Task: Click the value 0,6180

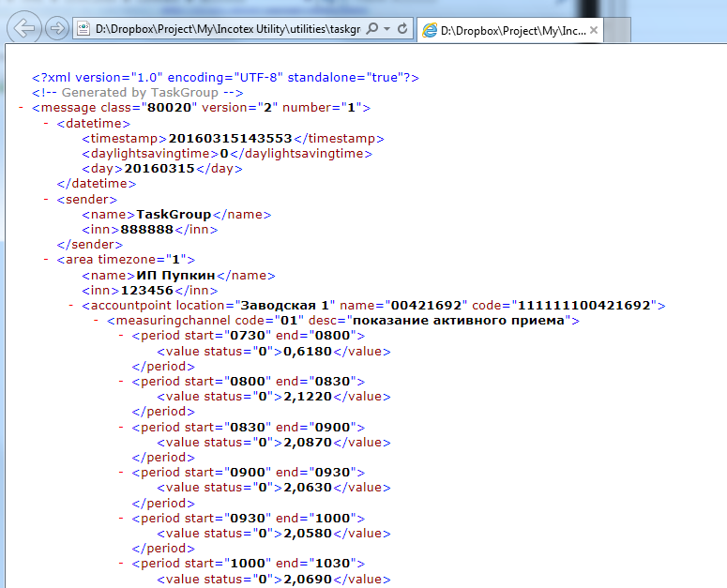Action: (x=308, y=352)
